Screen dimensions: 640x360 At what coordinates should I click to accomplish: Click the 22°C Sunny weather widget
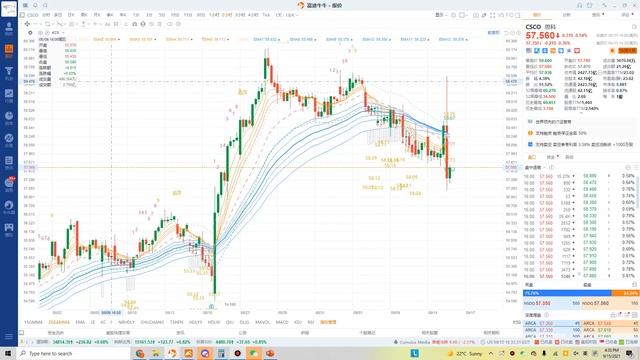coord(465,353)
